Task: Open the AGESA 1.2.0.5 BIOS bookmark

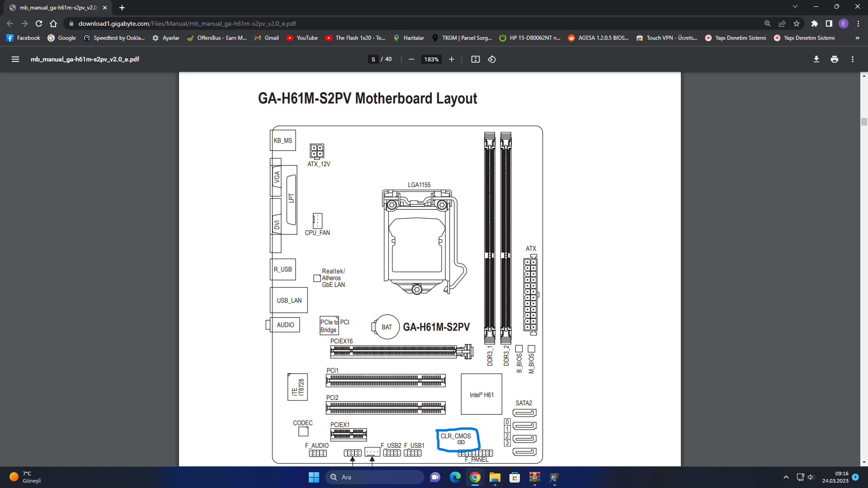Action: (x=599, y=38)
